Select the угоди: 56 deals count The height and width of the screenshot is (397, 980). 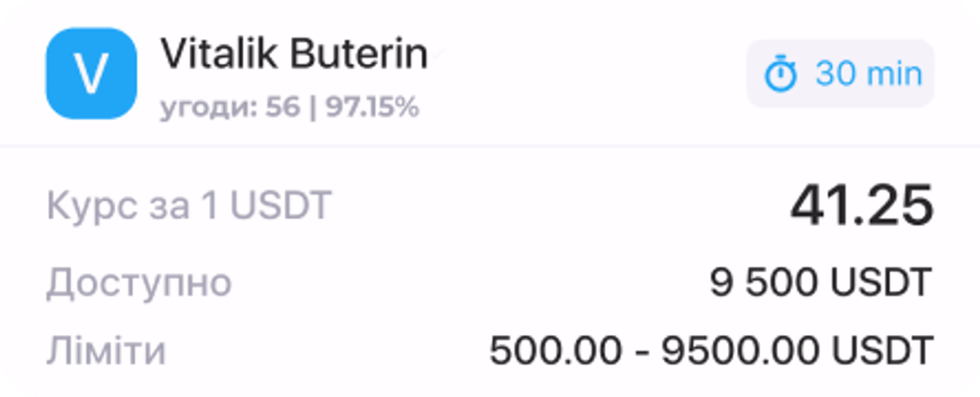tap(230, 108)
